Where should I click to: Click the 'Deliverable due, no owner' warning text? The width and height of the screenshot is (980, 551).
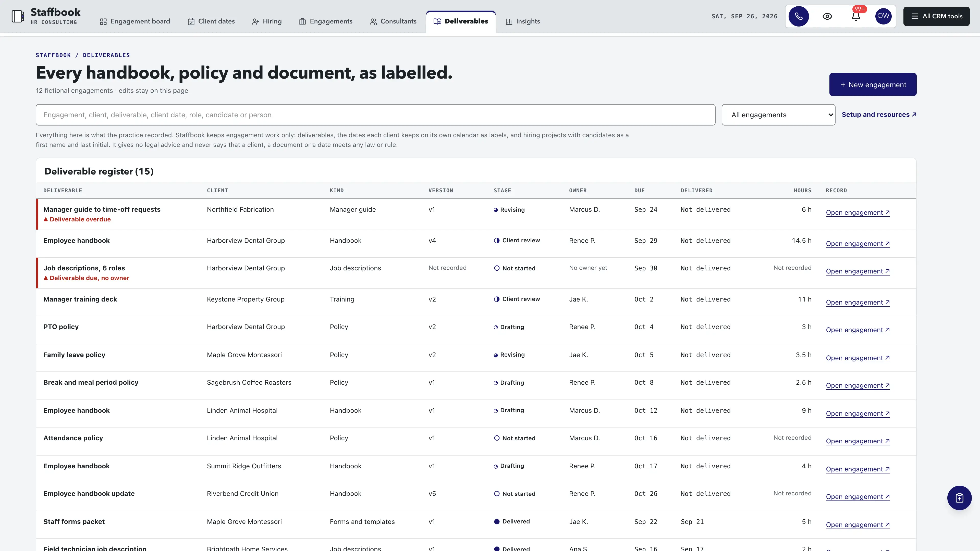89,278
